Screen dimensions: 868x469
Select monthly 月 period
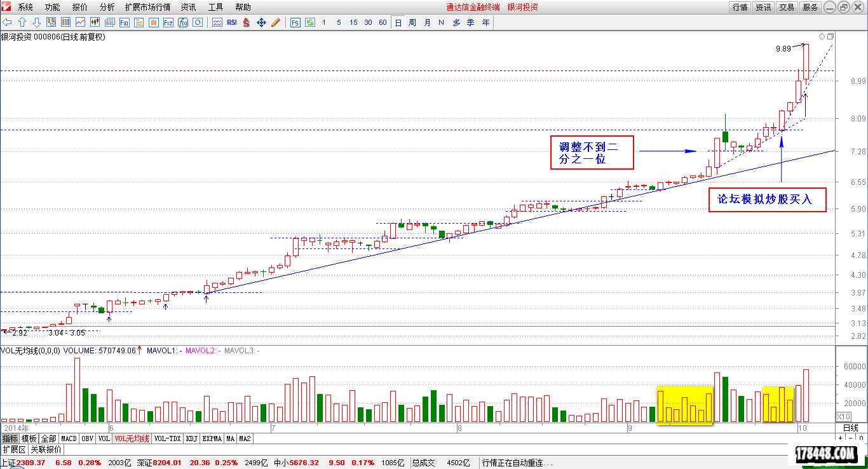427,22
